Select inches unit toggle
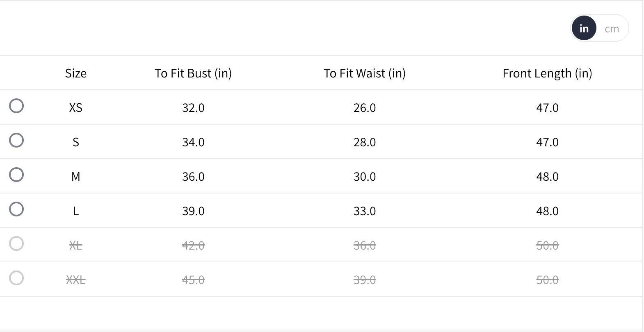Image resolution: width=644 pixels, height=332 pixels. [584, 28]
